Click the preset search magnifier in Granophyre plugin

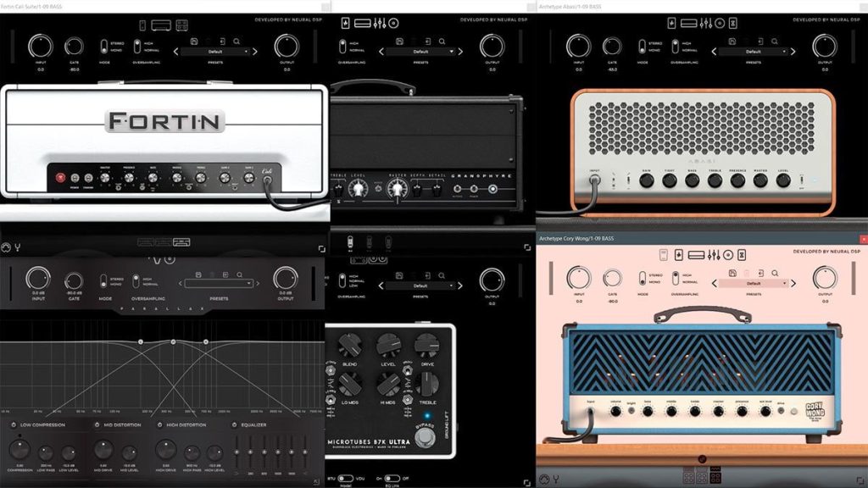(x=442, y=41)
